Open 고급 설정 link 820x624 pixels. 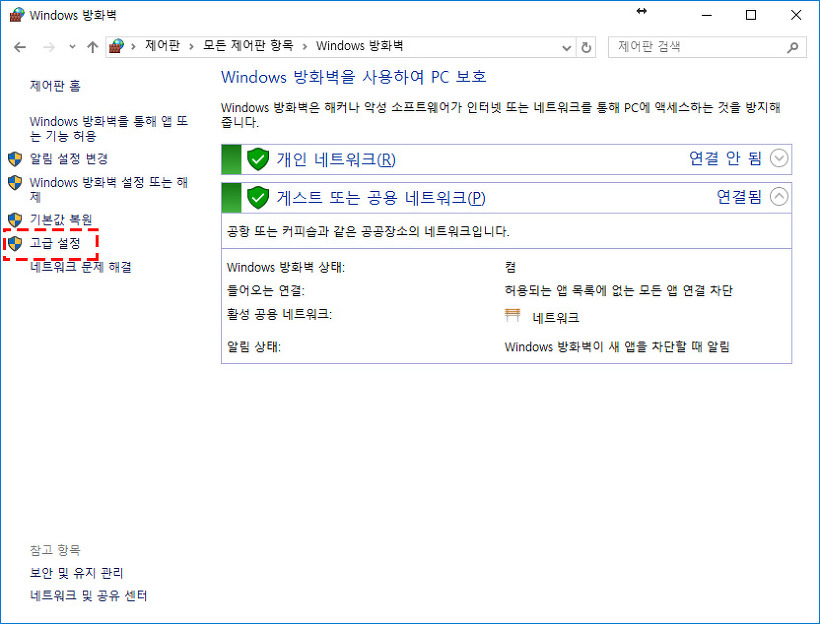55,243
